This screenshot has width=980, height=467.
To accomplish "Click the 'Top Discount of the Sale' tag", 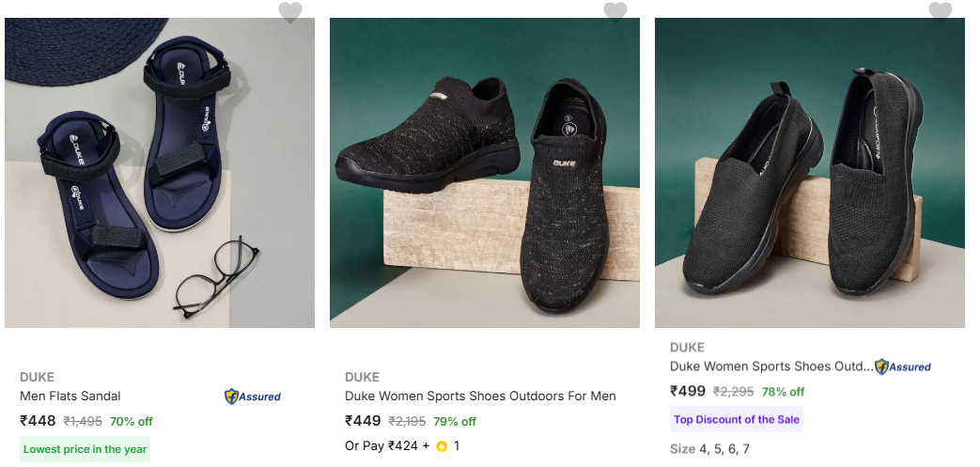I will [x=737, y=419].
